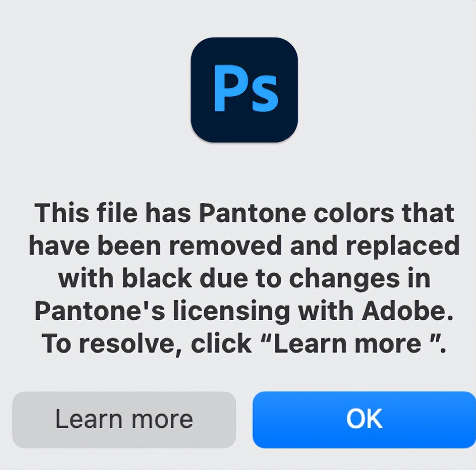476x470 pixels.
Task: Click OK to accept the color replacement
Action: (364, 418)
